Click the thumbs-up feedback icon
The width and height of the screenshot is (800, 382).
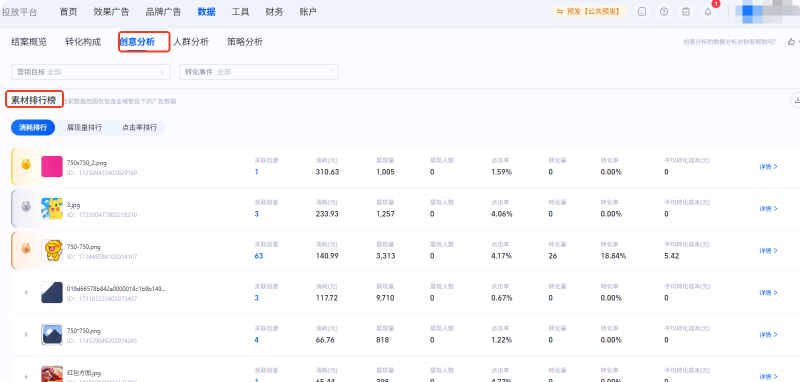791,42
